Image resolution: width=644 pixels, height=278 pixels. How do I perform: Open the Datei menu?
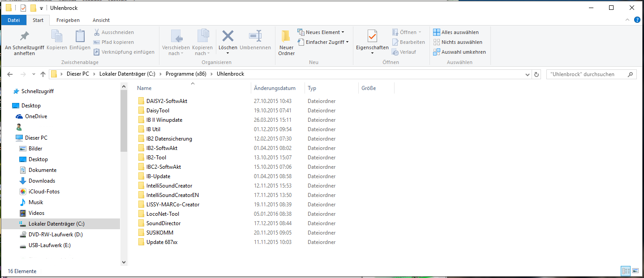(14, 20)
